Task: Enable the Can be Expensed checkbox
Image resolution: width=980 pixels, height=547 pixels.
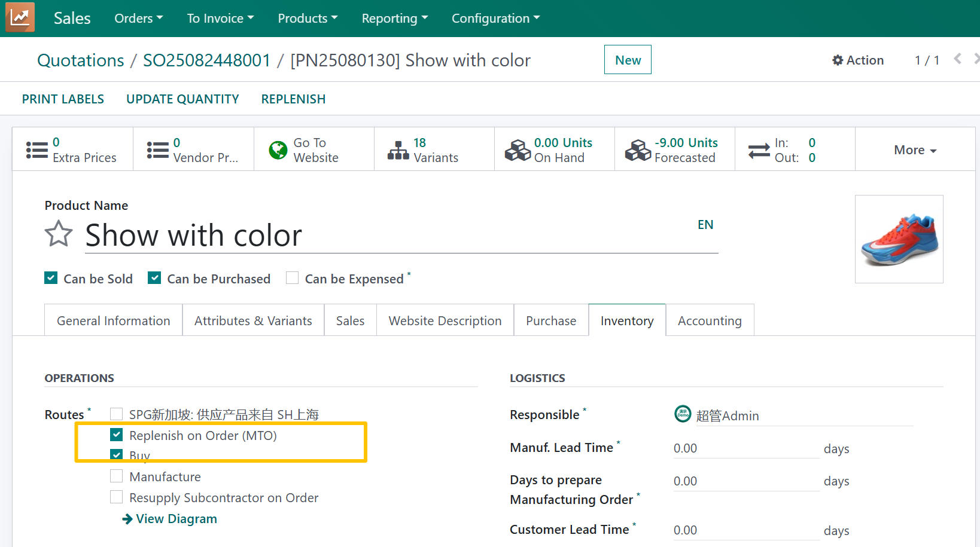Action: pos(292,278)
